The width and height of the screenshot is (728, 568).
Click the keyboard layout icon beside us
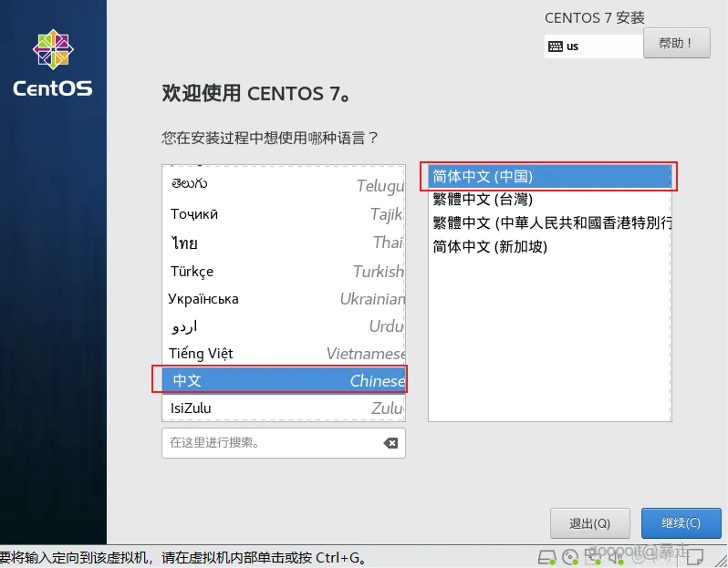(x=556, y=46)
